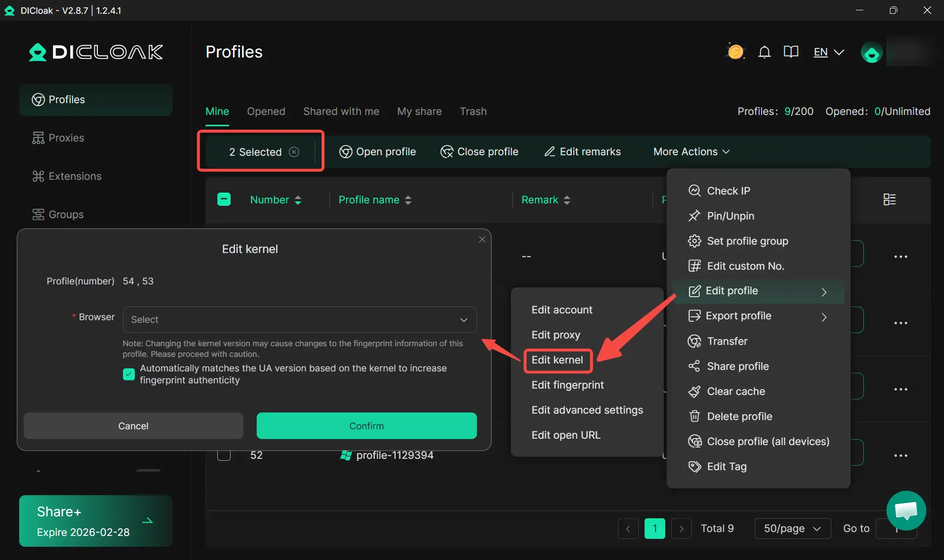Open the documentation book icon
Image resolution: width=944 pixels, height=560 pixels.
(x=791, y=52)
